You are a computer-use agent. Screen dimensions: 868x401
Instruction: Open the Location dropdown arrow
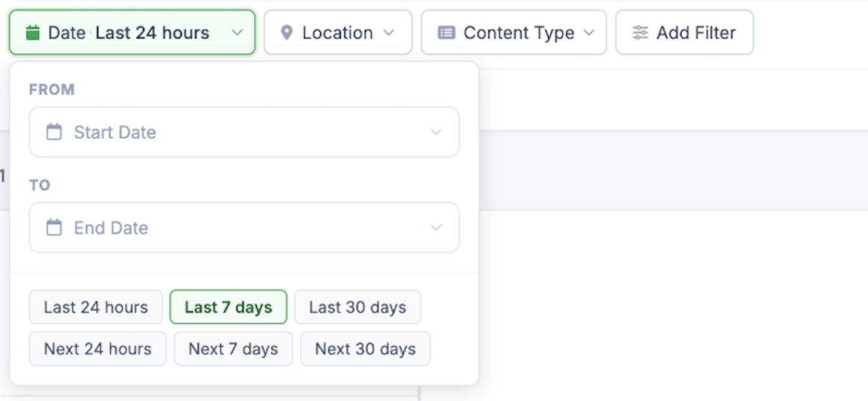click(389, 32)
